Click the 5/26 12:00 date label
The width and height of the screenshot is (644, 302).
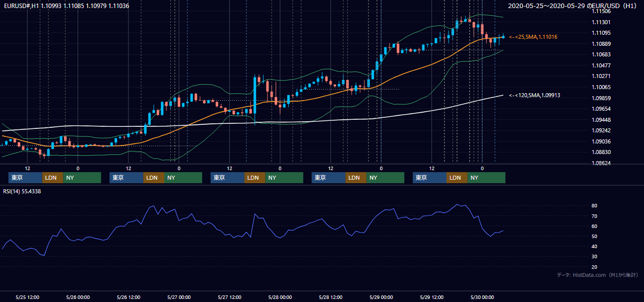coord(128,297)
